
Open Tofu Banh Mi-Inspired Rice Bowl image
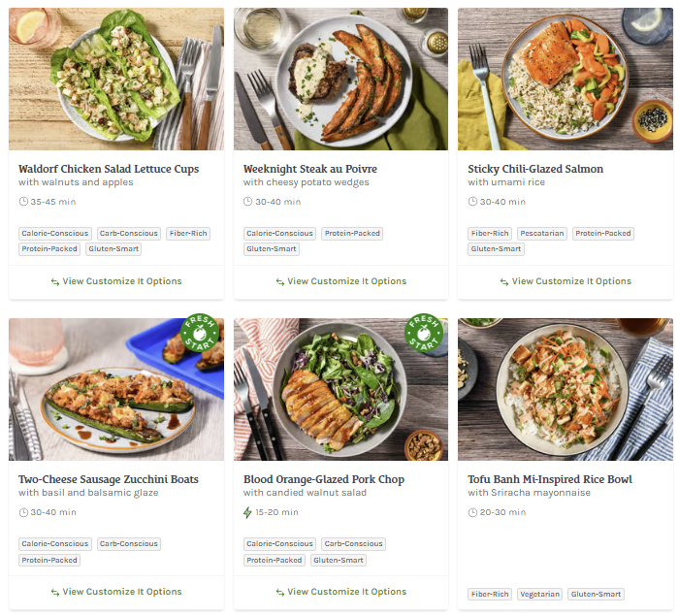pyautogui.click(x=565, y=389)
